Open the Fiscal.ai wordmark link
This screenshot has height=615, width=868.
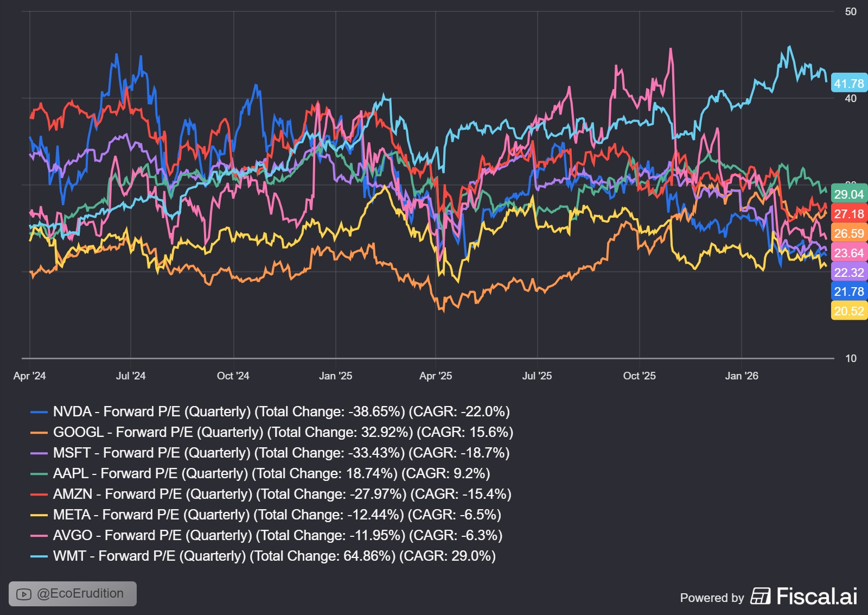tap(817, 596)
